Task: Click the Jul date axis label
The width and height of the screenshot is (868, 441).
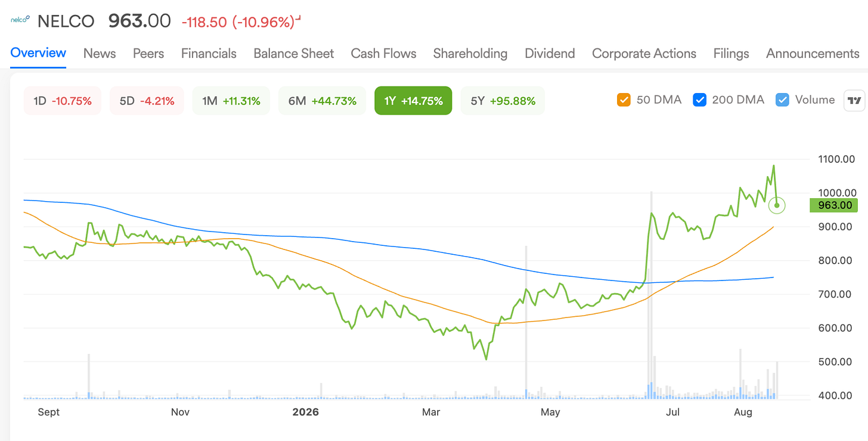Action: coord(674,412)
